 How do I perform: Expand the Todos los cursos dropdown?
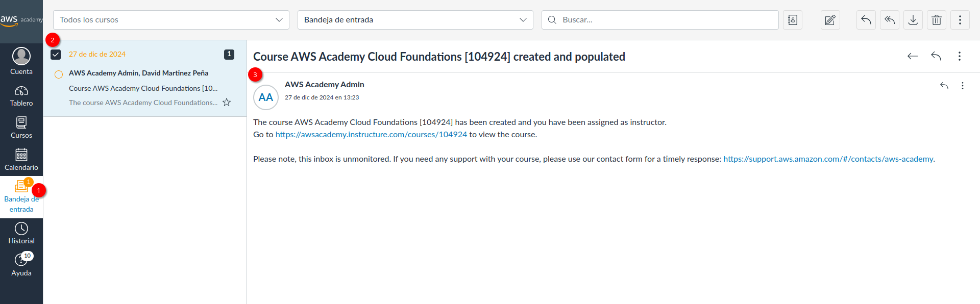click(x=171, y=20)
